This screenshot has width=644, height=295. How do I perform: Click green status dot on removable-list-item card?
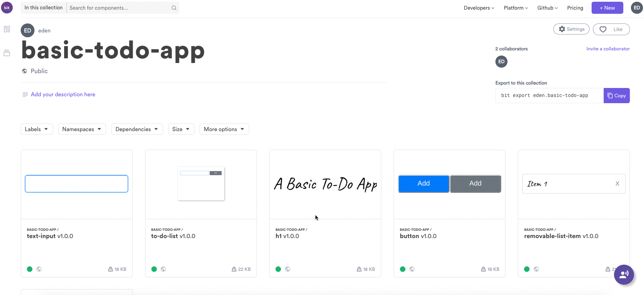point(527,269)
